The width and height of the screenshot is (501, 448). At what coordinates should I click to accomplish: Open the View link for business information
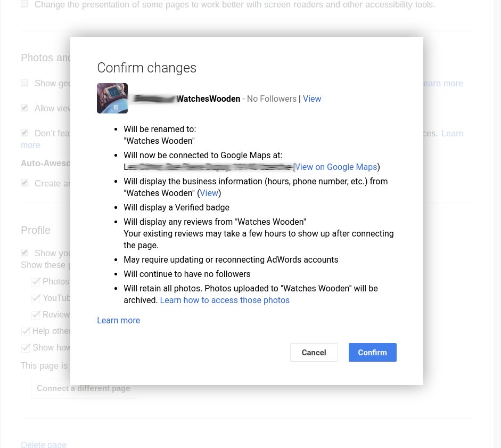point(209,193)
